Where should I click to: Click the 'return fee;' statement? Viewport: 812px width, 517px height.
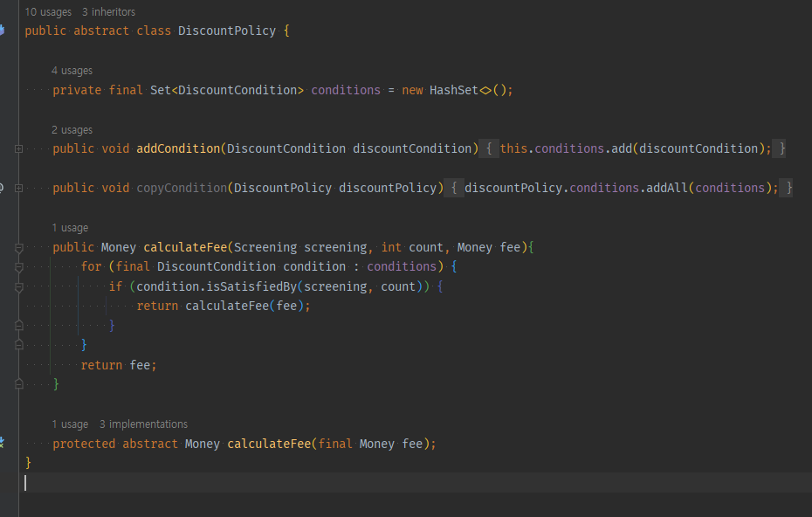[x=119, y=365]
